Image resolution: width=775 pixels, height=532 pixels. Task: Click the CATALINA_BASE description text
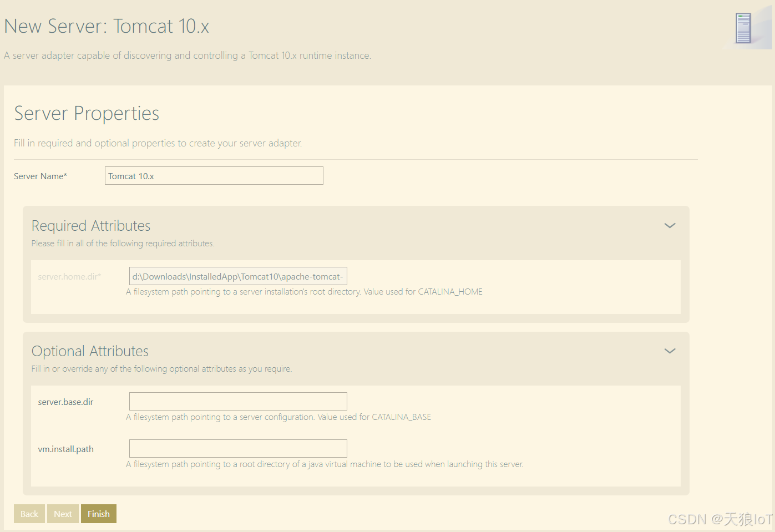pos(278,417)
